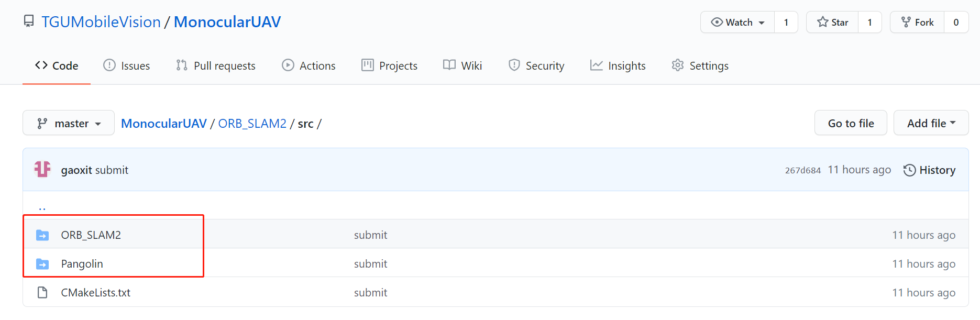The image size is (980, 320).
Task: Open the Insights tab
Action: (x=618, y=65)
